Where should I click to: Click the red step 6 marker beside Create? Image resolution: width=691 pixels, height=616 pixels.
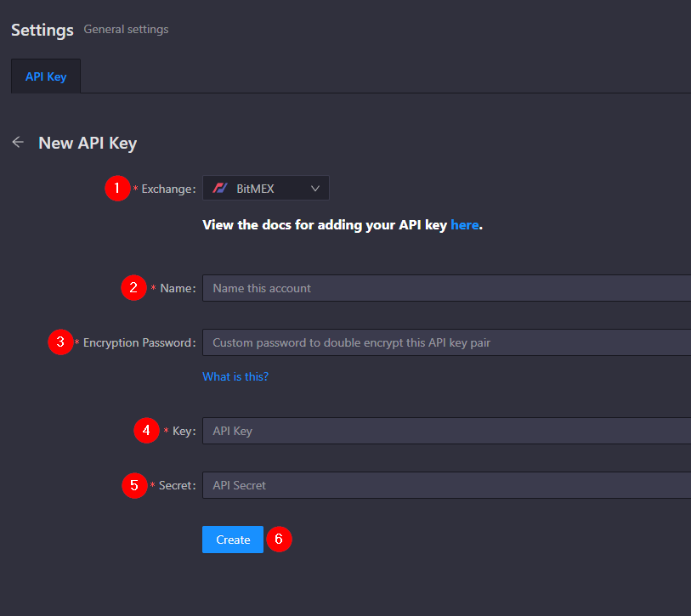click(279, 539)
